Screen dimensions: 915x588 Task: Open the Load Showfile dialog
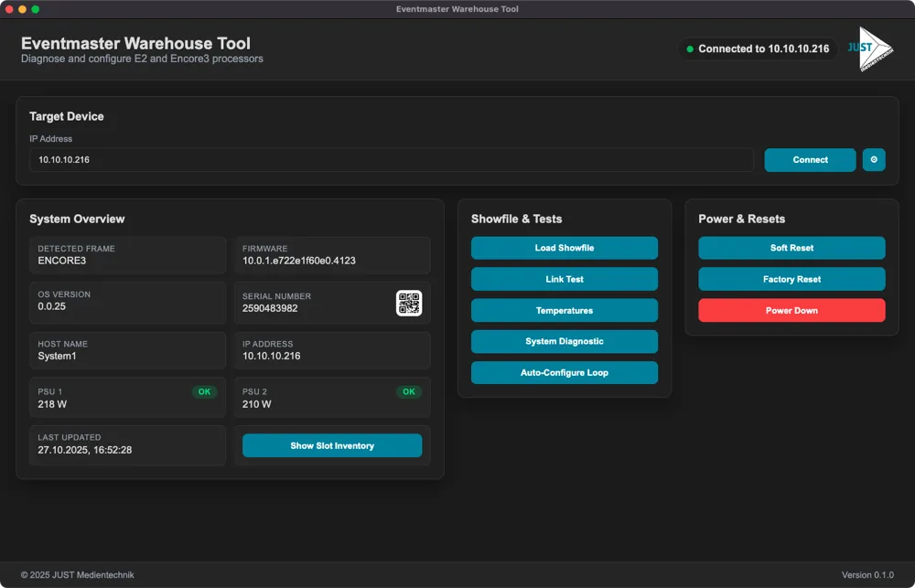[x=564, y=248]
